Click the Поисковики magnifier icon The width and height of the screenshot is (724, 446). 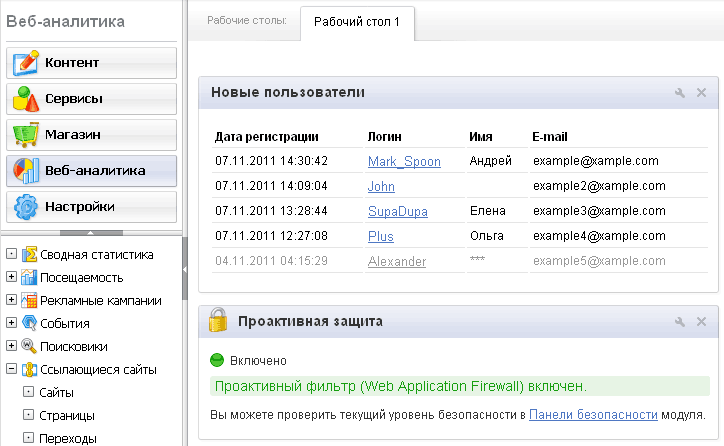pyautogui.click(x=30, y=346)
